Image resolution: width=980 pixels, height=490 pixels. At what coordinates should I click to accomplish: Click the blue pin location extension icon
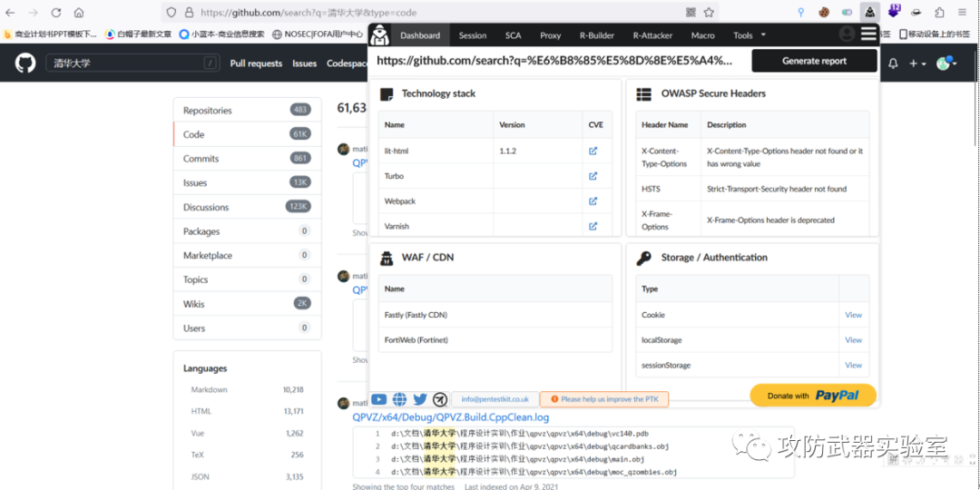click(x=801, y=12)
